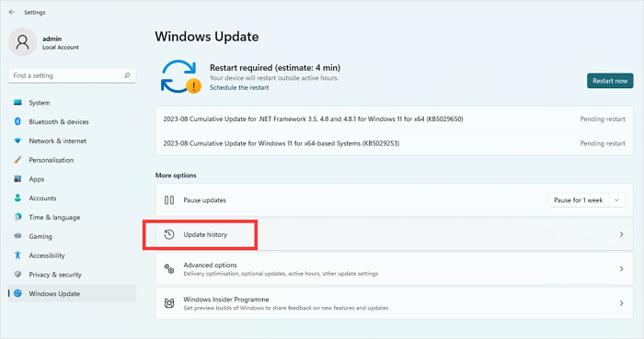Select Windows Update in sidebar

click(x=72, y=293)
